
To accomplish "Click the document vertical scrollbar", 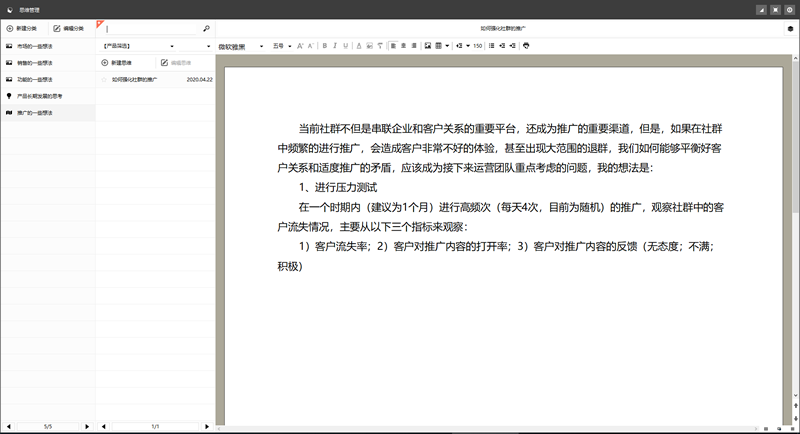I will click(x=795, y=150).
